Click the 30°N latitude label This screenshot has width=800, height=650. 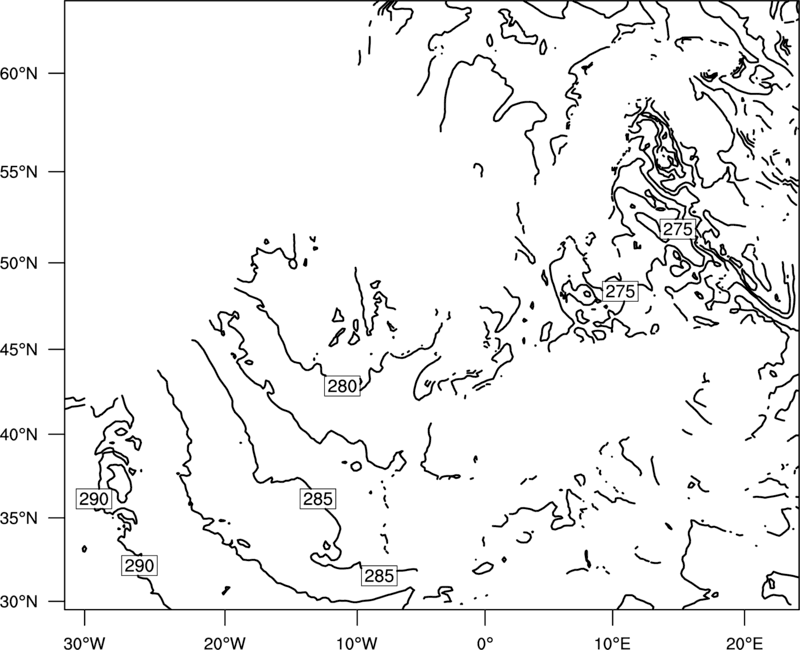(18, 602)
